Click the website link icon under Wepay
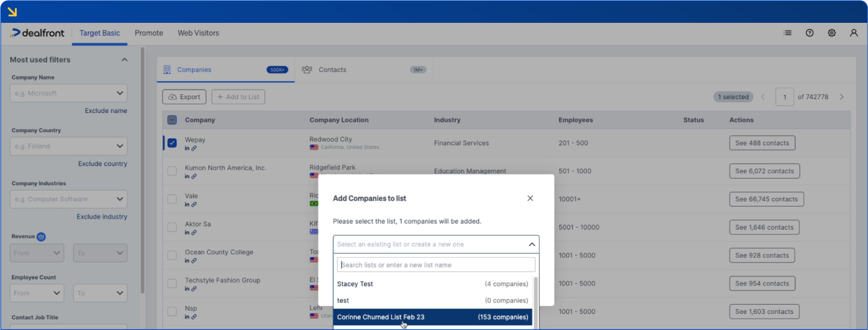The width and height of the screenshot is (868, 330). tap(194, 148)
